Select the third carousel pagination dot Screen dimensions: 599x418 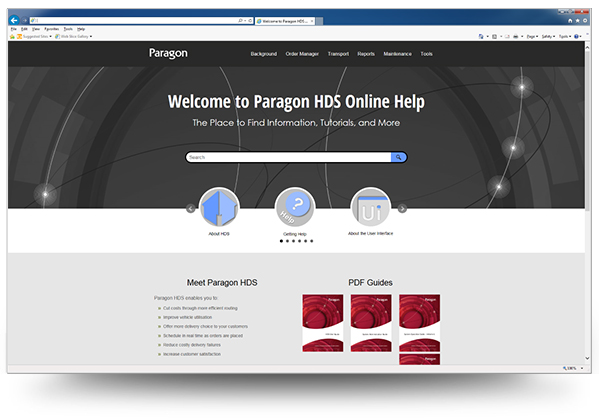(293, 241)
